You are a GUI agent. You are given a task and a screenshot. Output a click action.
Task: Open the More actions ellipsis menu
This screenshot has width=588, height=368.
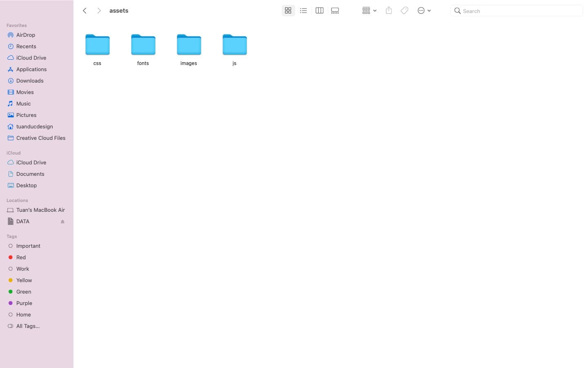[x=424, y=11]
